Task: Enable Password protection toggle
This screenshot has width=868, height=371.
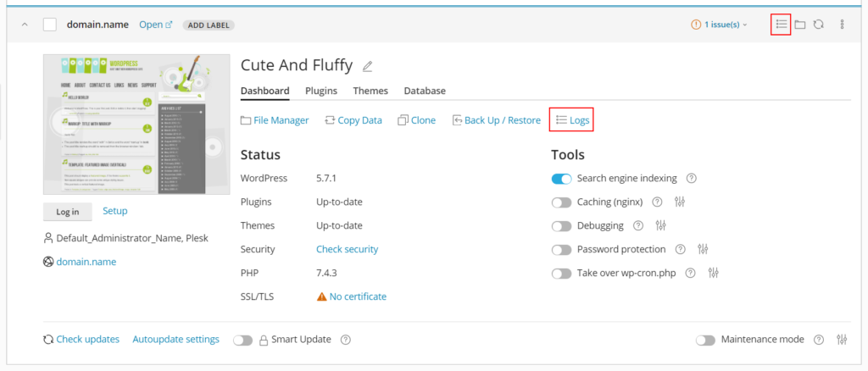Action: point(561,249)
